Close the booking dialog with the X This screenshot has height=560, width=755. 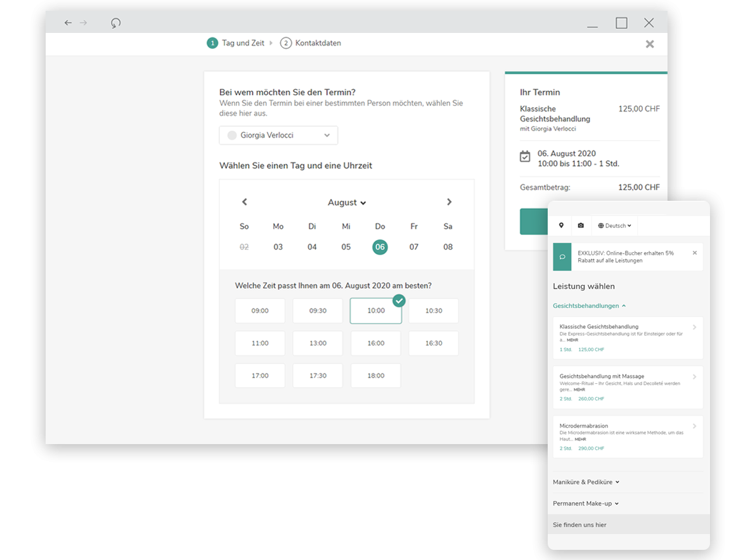[x=650, y=44]
